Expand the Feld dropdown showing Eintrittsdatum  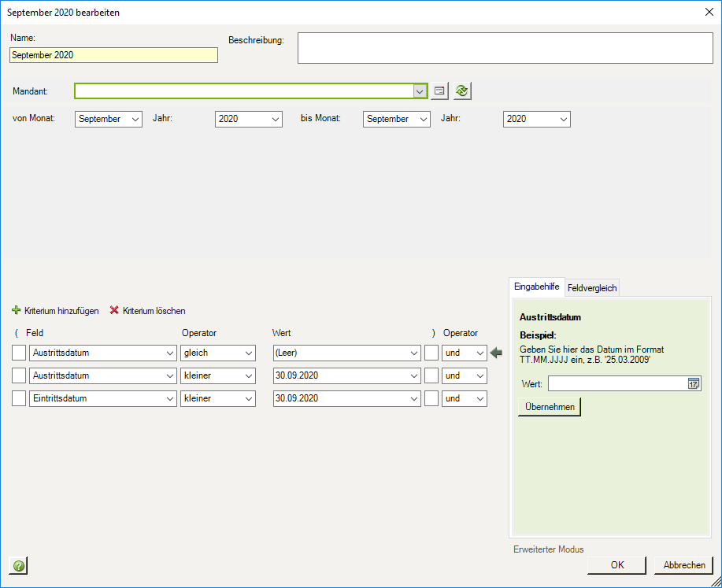pos(170,399)
